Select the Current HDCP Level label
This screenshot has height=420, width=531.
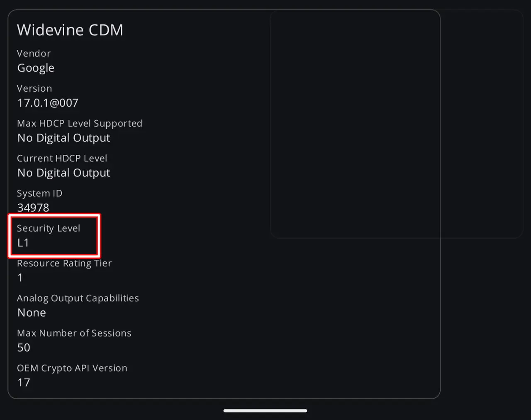pyautogui.click(x=62, y=158)
